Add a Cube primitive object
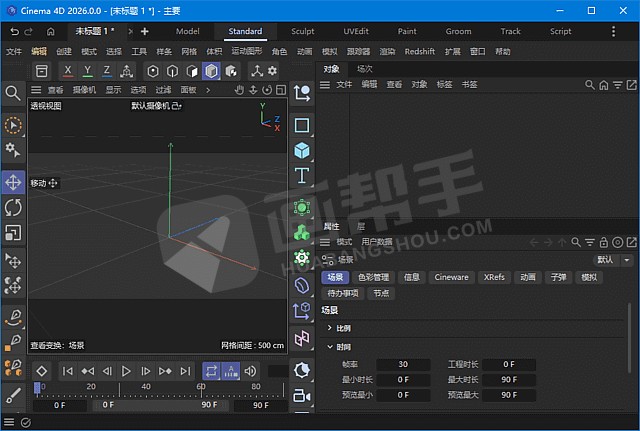 (302, 151)
